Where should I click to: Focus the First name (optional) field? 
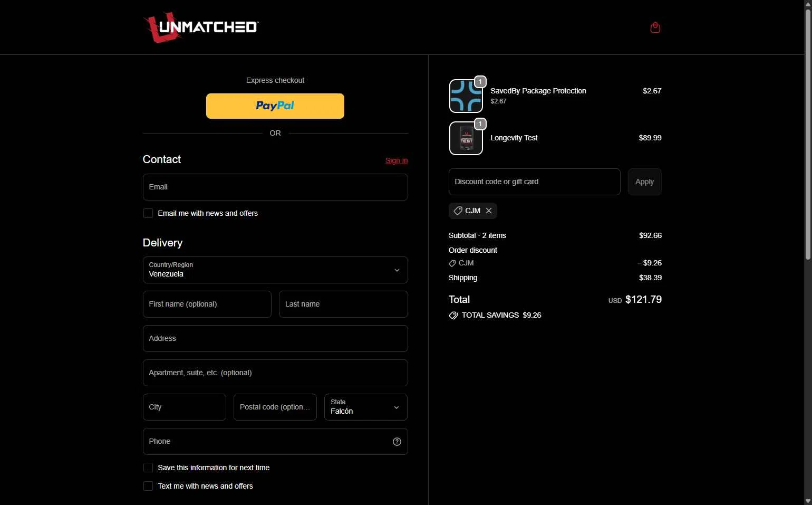point(207,304)
